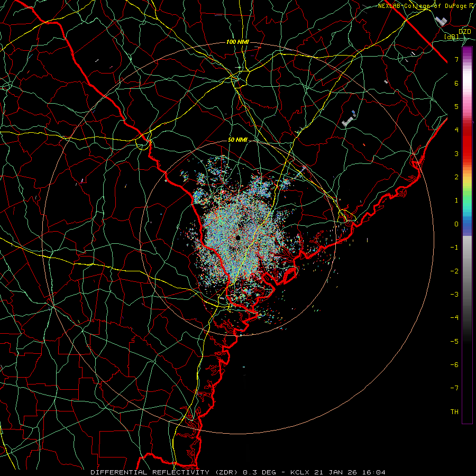
Task: Select the 4 tick label on the color scale
Action: (x=456, y=130)
